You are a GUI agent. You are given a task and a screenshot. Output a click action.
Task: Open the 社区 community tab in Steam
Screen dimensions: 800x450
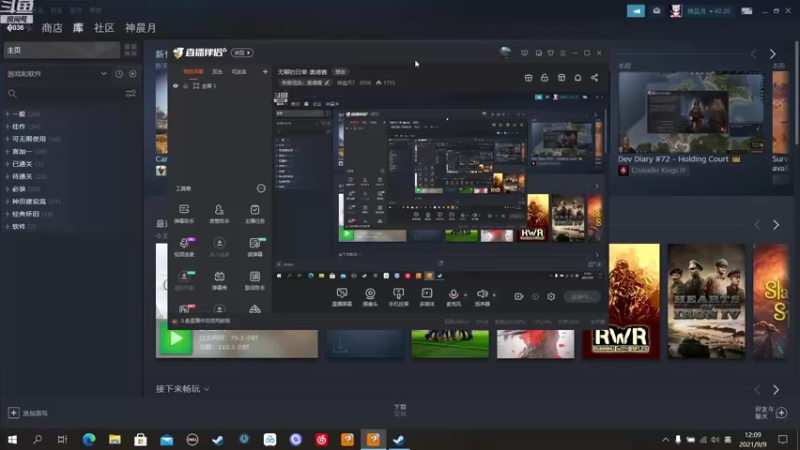(104, 28)
